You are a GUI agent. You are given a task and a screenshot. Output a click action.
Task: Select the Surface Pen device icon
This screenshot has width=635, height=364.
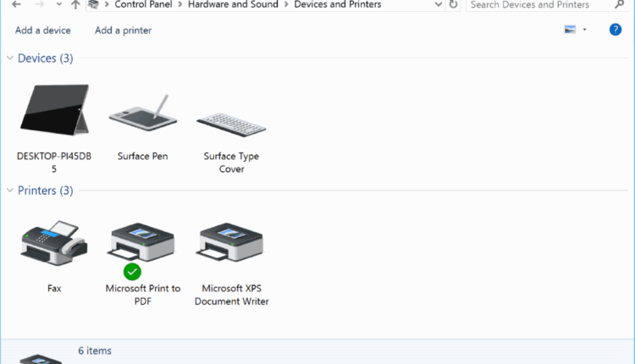click(x=143, y=113)
